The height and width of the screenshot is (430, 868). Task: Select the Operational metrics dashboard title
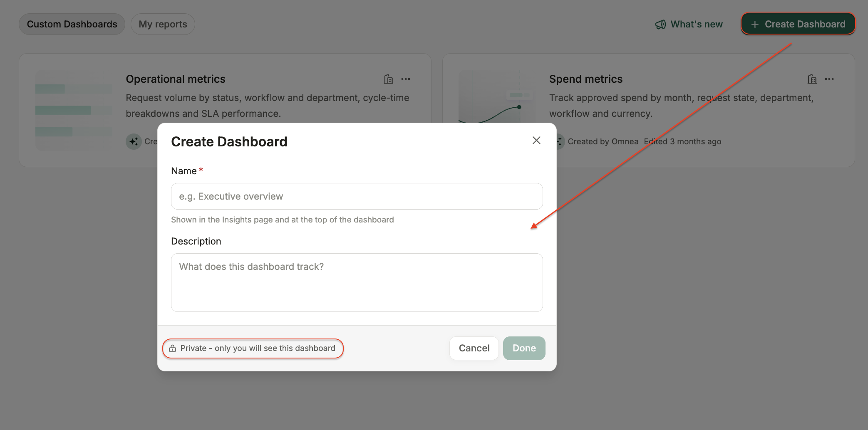[176, 79]
